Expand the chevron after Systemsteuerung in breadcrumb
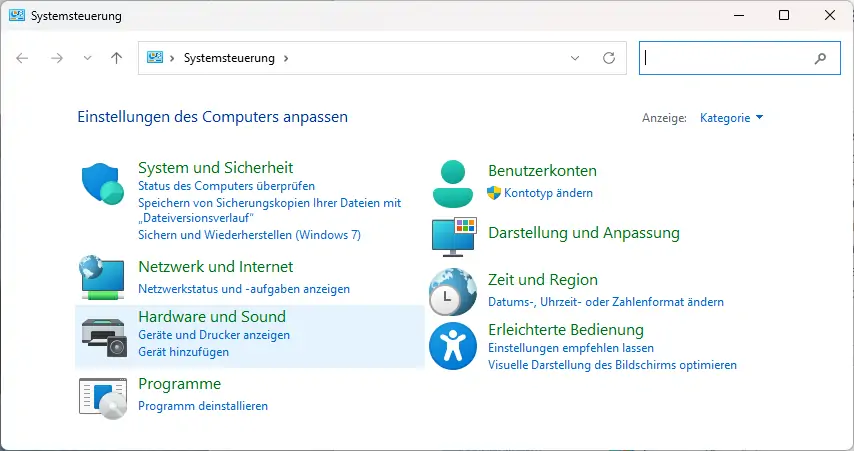 click(286, 58)
